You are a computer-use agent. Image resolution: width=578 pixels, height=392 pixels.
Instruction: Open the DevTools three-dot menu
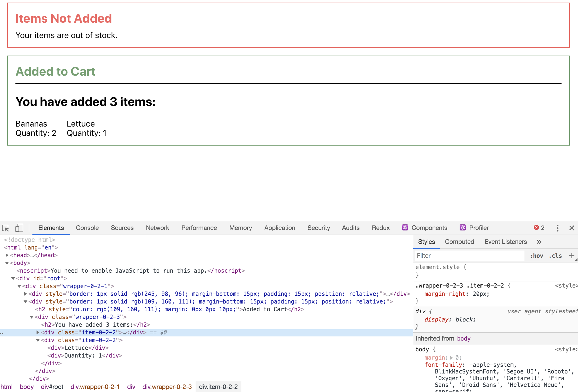(x=557, y=228)
